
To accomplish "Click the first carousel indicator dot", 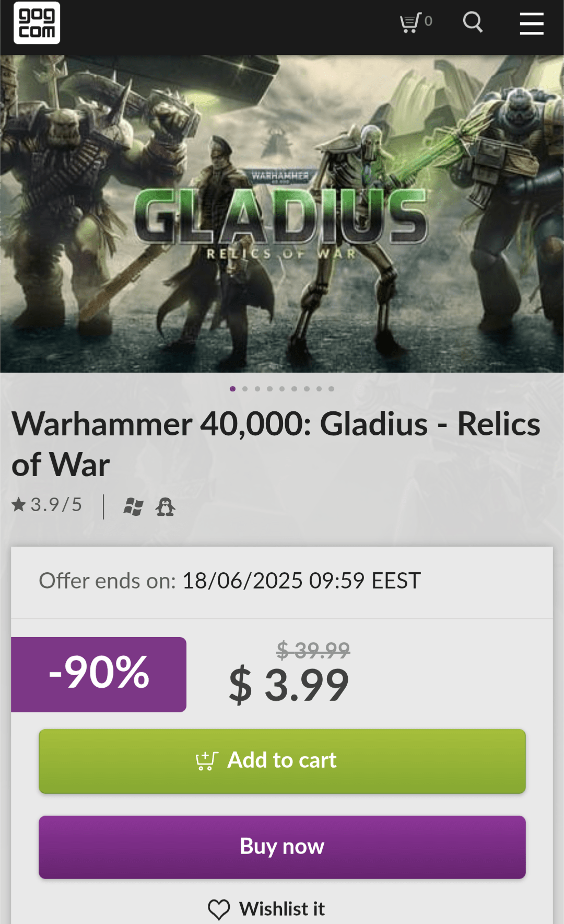I will (232, 388).
